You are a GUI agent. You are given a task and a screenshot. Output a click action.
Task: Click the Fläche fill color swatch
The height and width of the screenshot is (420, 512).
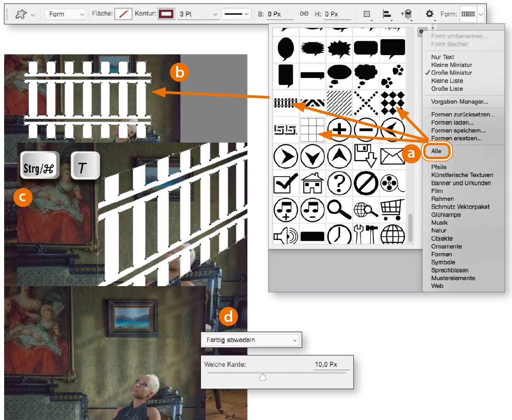tap(123, 14)
